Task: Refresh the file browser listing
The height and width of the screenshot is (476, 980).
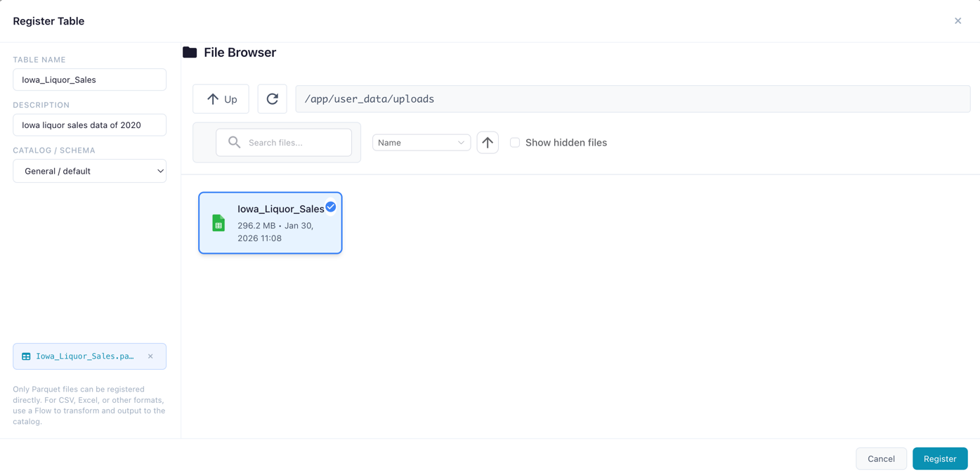Action: click(x=272, y=99)
